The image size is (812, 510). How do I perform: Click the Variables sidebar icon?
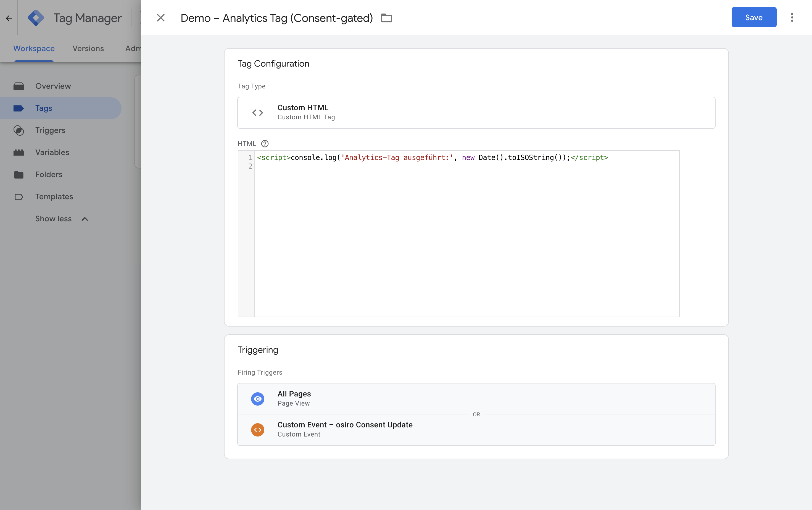[19, 153]
